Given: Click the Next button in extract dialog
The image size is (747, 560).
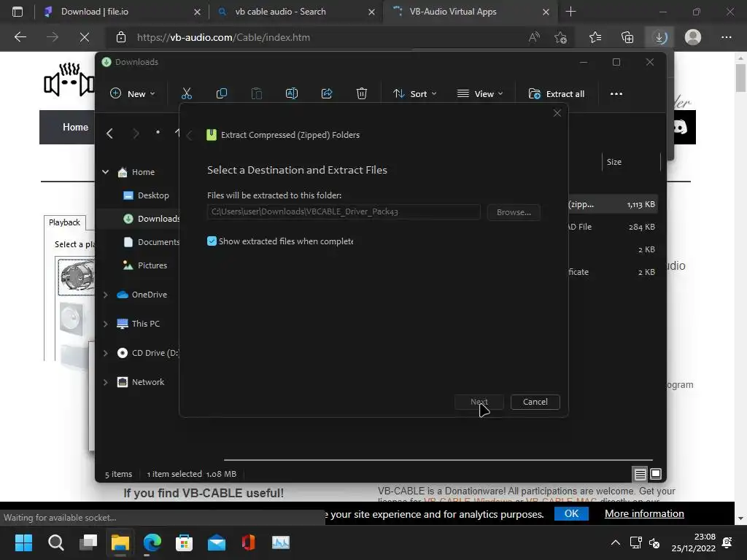Looking at the screenshot, I should pyautogui.click(x=479, y=402).
